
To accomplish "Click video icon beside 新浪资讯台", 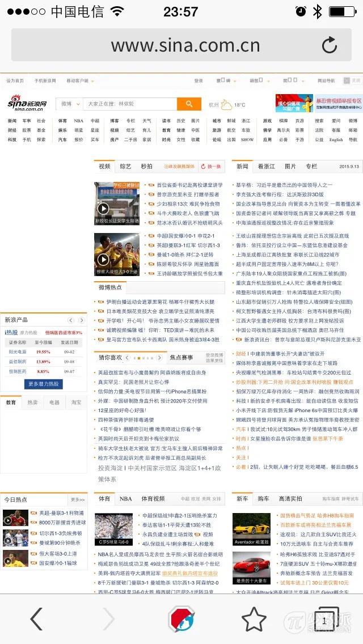I will tap(239, 340).
